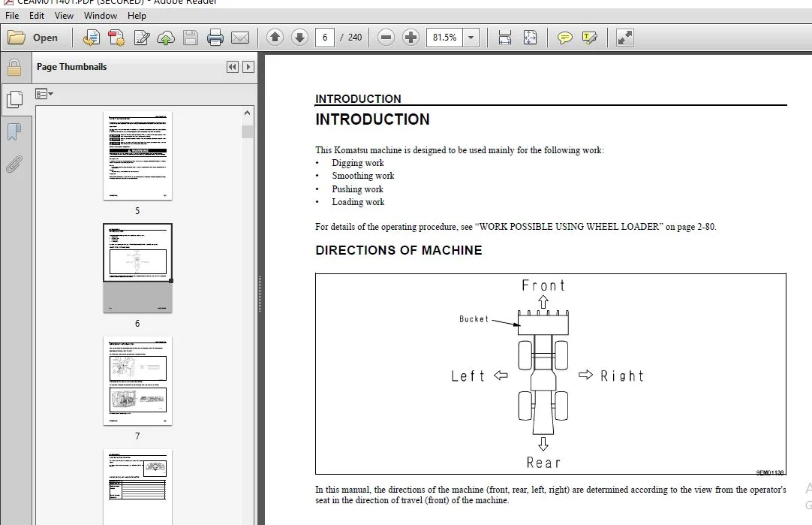
Task: Click the Open text label button
Action: coord(45,38)
